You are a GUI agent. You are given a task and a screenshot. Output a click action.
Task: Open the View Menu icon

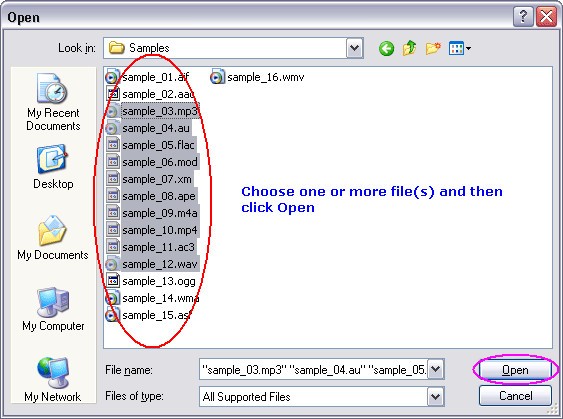[x=460, y=48]
